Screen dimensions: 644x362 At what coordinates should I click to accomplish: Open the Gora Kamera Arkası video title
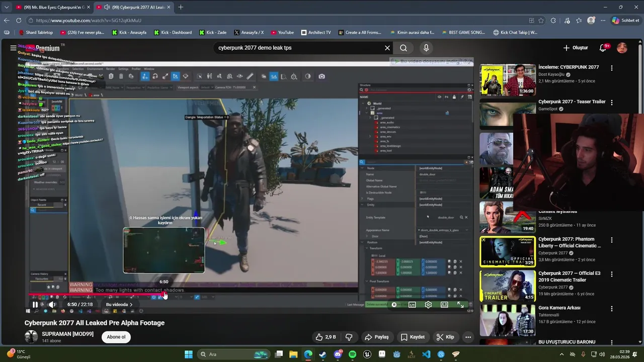(559, 308)
